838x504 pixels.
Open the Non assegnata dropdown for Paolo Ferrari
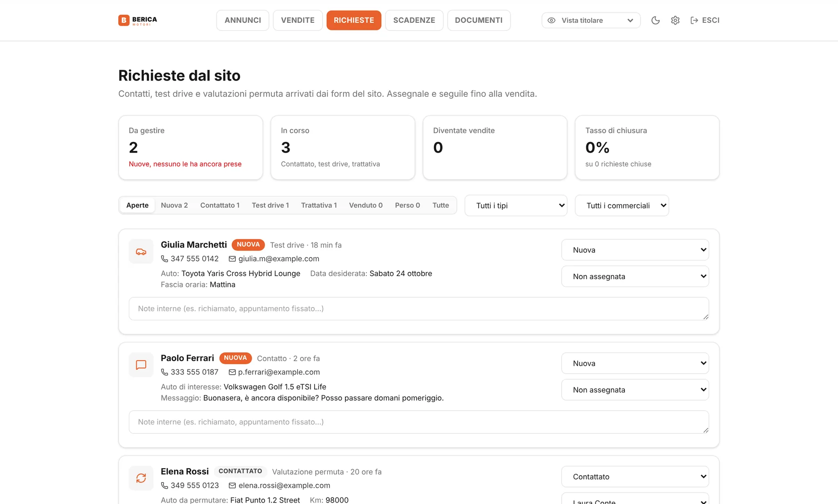(635, 390)
